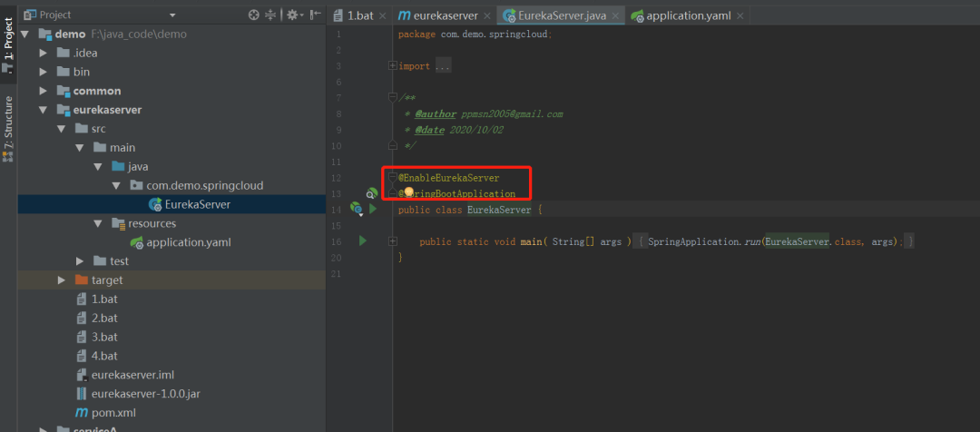Click the main method name

click(531, 241)
